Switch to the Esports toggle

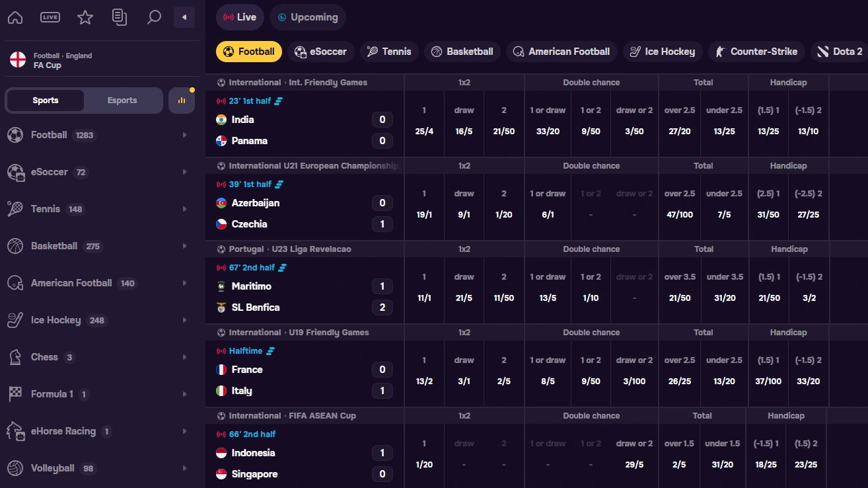click(122, 101)
